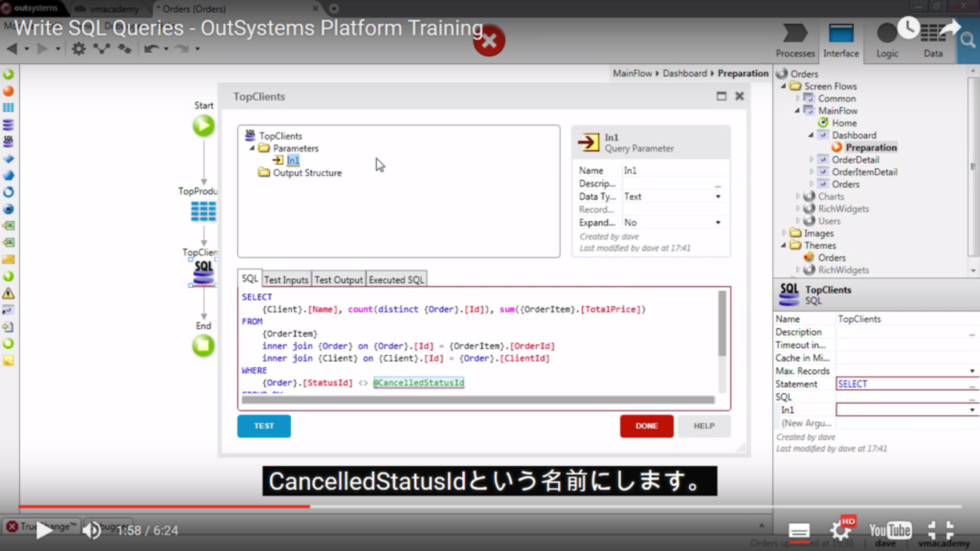This screenshot has width=980, height=551.
Task: Click the SQL editor vertical scrollbar
Action: 721,324
